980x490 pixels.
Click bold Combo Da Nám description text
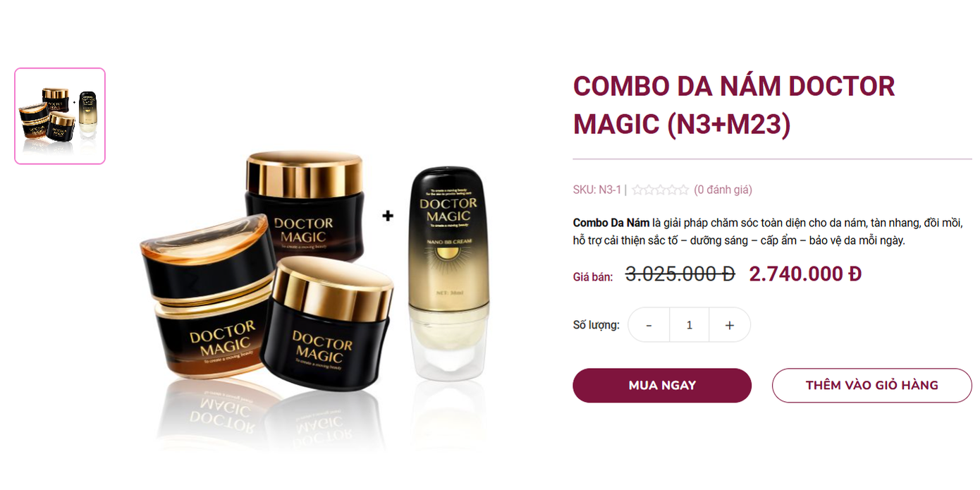tap(611, 223)
